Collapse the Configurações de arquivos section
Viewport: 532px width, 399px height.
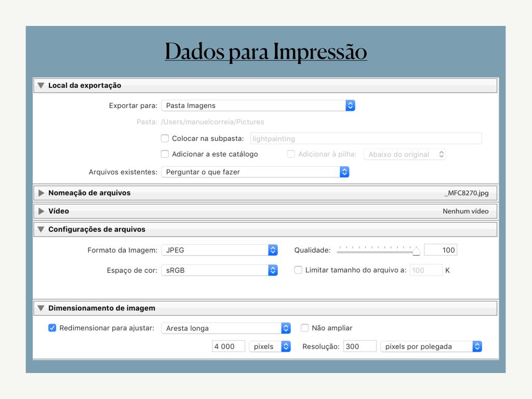[x=41, y=229]
